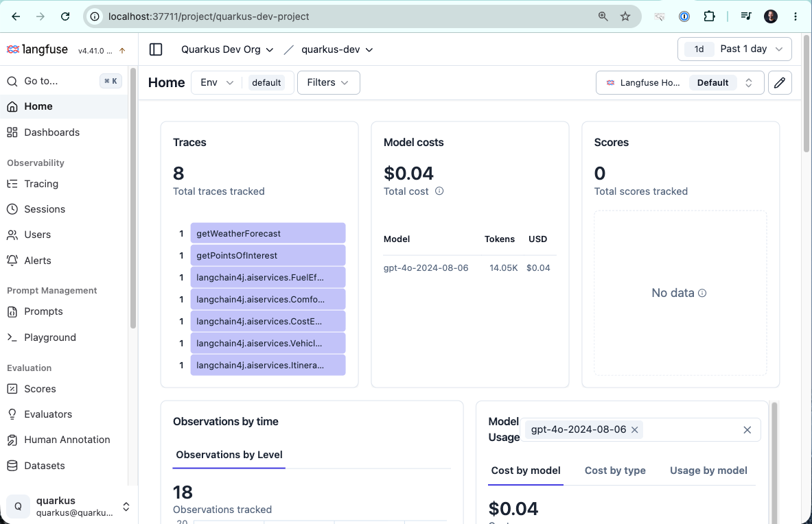812x524 pixels.
Task: Click the langfuse logo
Action: click(x=37, y=49)
